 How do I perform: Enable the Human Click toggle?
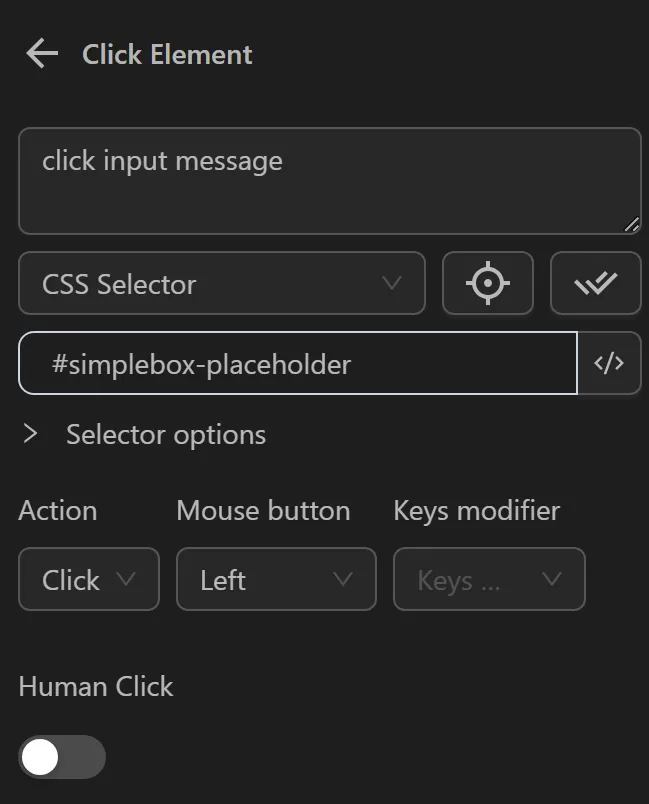tap(62, 757)
